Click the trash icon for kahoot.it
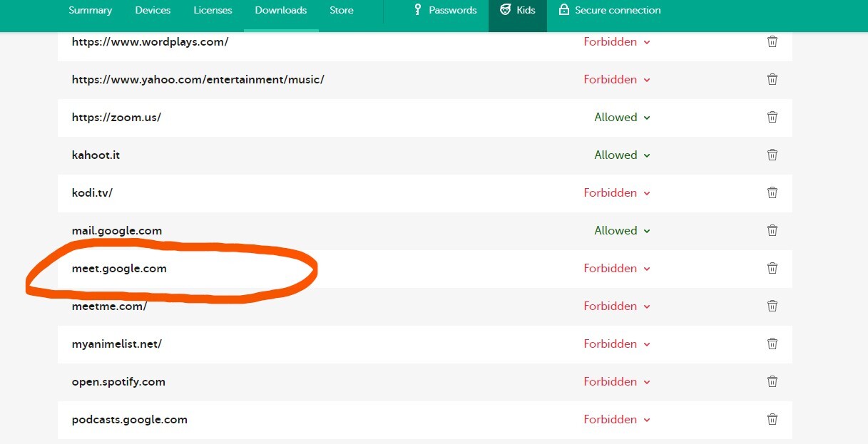 pos(772,155)
